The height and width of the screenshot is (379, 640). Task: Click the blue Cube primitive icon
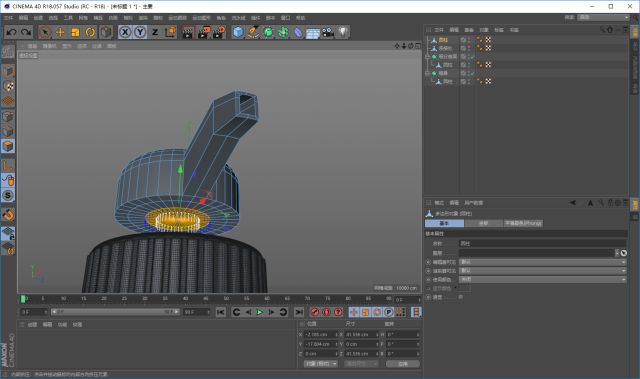coord(238,32)
